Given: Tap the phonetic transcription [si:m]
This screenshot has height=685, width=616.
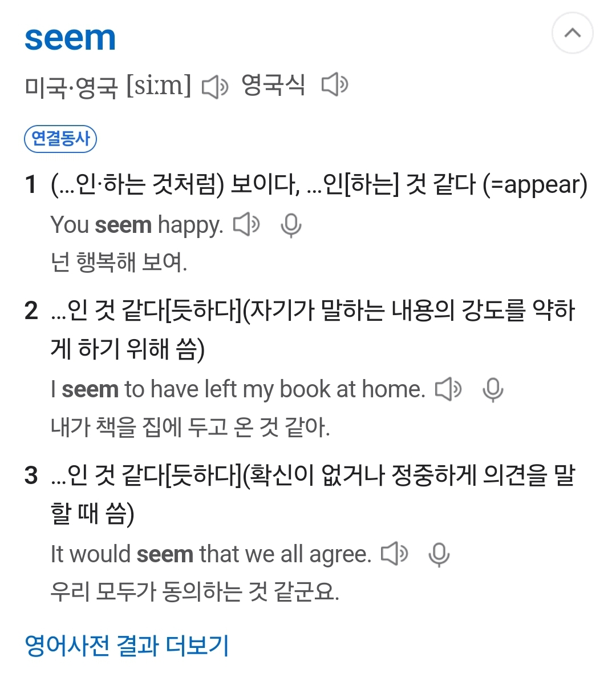Looking at the screenshot, I should click(x=159, y=86).
